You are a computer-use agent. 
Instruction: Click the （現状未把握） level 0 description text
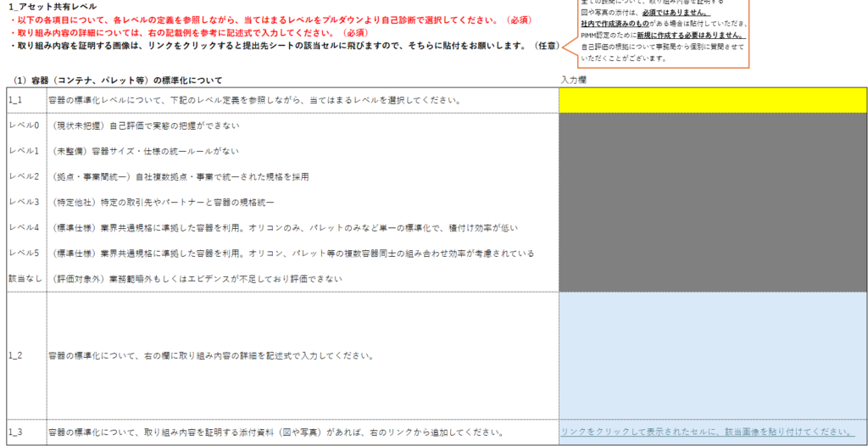tap(146, 125)
